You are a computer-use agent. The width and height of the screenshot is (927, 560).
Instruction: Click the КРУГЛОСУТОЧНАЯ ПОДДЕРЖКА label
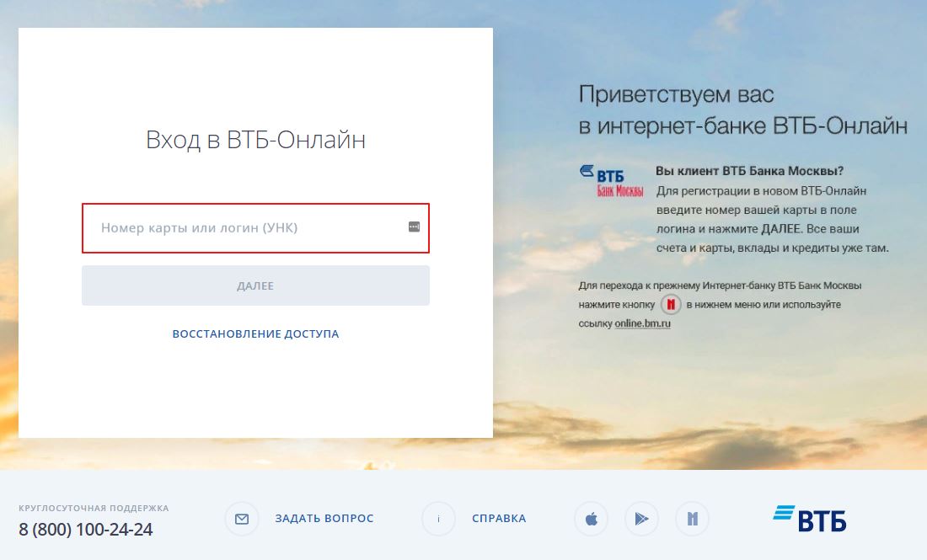(94, 508)
